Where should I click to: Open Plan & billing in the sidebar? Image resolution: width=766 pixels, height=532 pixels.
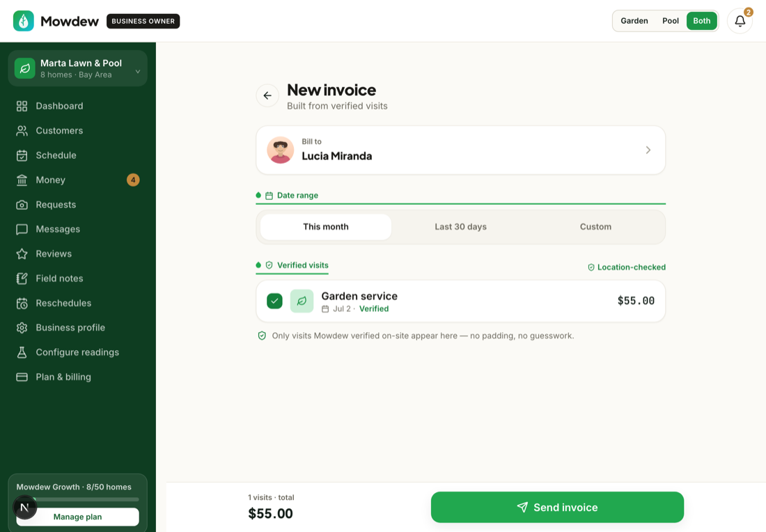(78, 377)
